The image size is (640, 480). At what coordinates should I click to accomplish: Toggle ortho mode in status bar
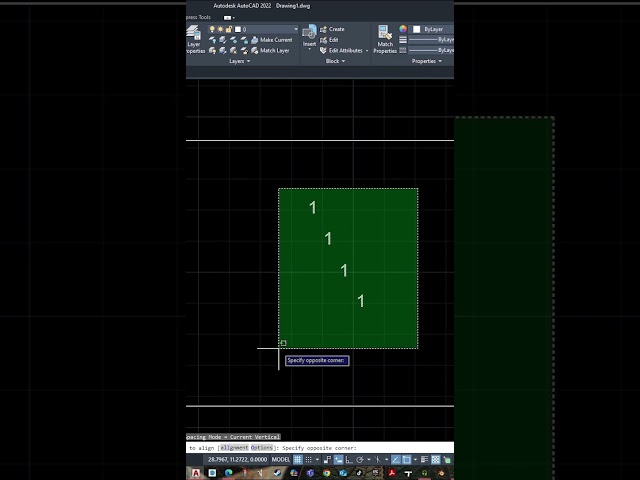click(x=349, y=460)
